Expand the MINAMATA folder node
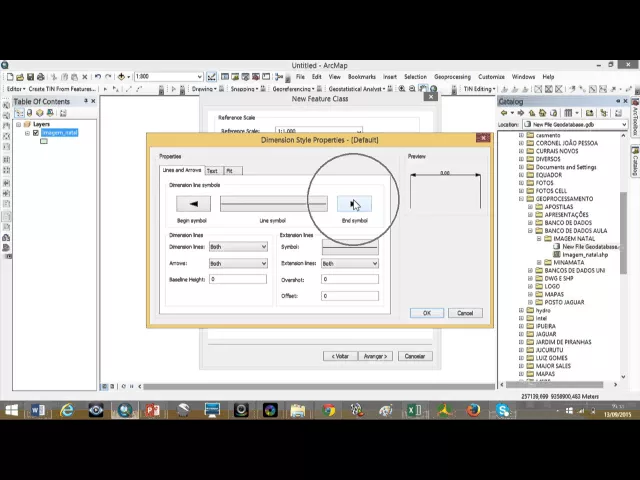 click(x=539, y=262)
